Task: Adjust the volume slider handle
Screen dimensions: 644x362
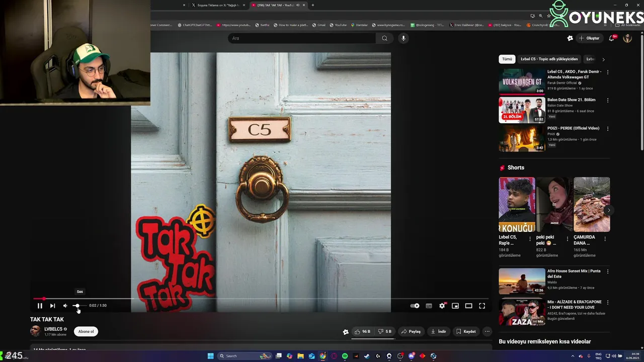Action: (x=76, y=306)
